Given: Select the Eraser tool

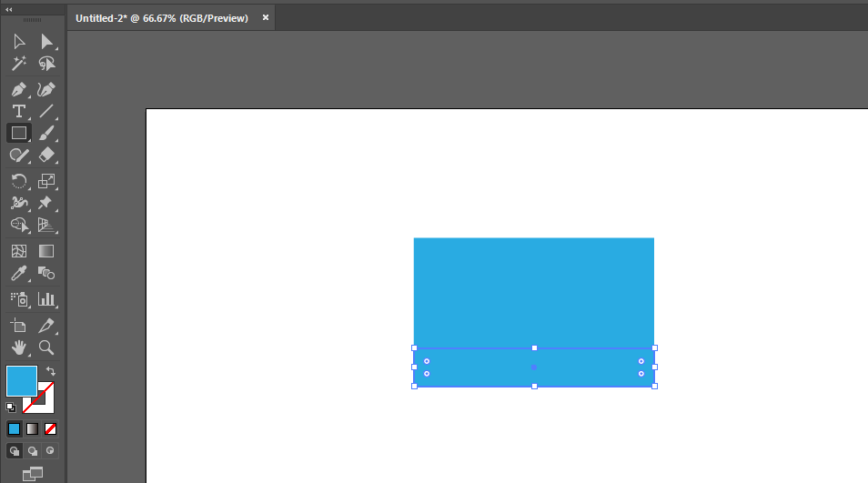Looking at the screenshot, I should tap(46, 156).
